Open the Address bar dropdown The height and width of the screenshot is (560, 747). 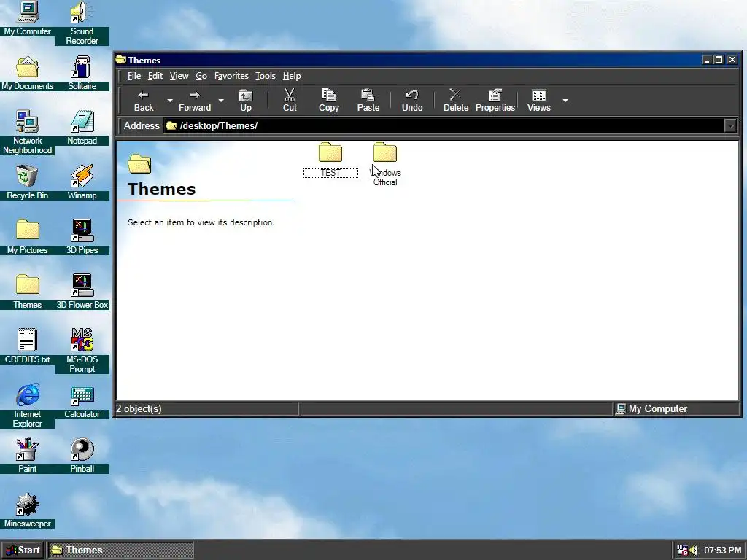pyautogui.click(x=730, y=125)
